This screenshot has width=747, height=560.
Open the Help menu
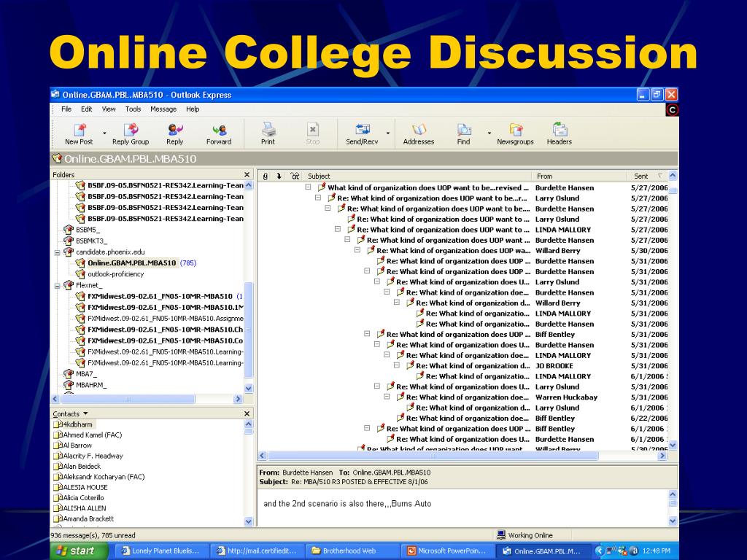pyautogui.click(x=193, y=109)
